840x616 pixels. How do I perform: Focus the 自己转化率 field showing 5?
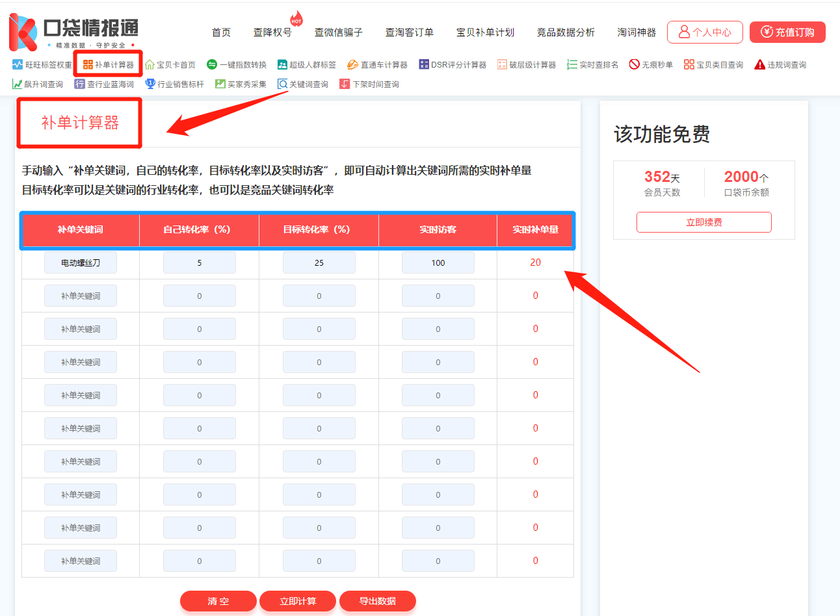(x=200, y=263)
